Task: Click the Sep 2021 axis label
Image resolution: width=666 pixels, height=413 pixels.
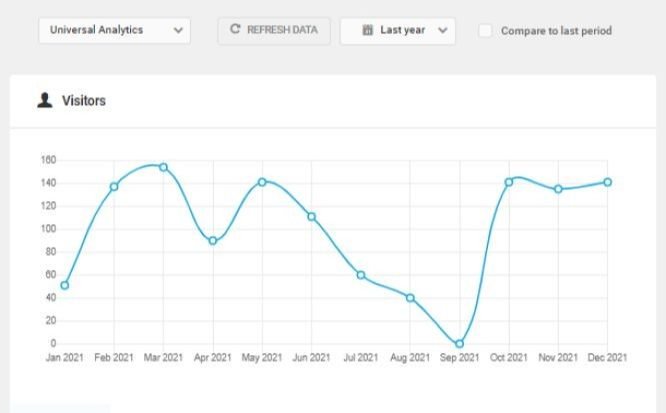Action: (x=459, y=357)
